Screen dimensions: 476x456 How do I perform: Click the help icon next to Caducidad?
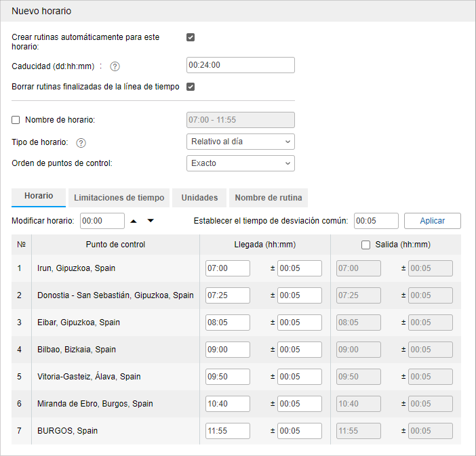click(115, 66)
